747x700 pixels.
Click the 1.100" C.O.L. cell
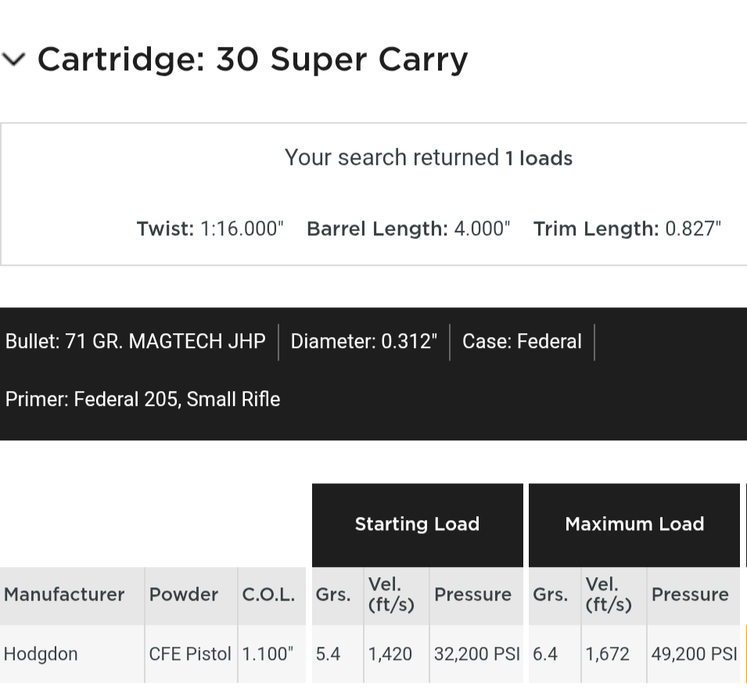pyautogui.click(x=272, y=654)
